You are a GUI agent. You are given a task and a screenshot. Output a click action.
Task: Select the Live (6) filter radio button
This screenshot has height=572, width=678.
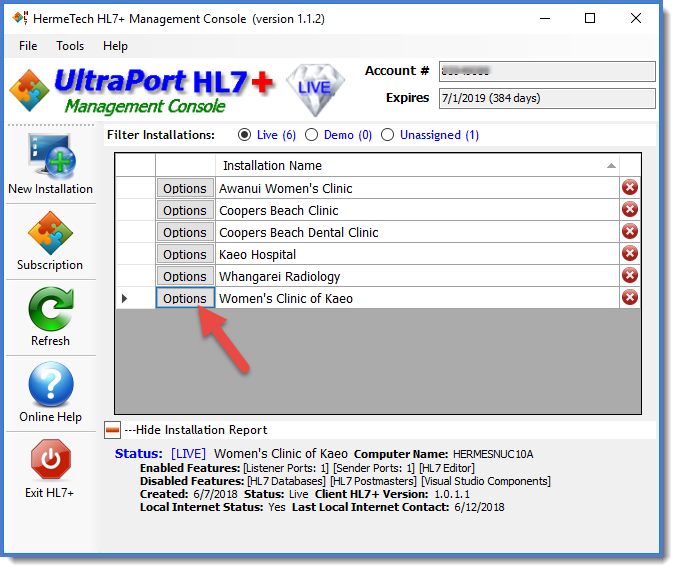point(244,135)
